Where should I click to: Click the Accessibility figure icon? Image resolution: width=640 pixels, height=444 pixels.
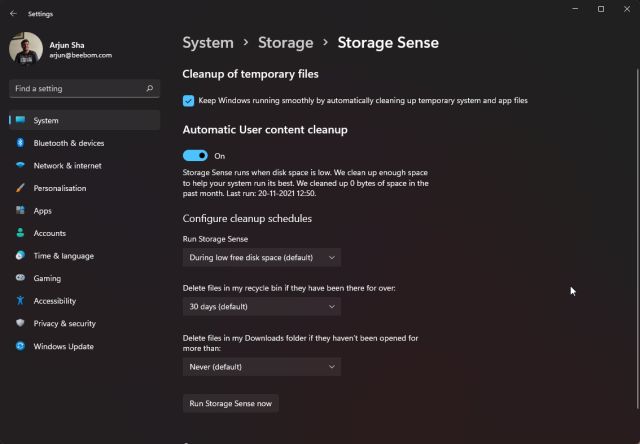click(x=20, y=301)
